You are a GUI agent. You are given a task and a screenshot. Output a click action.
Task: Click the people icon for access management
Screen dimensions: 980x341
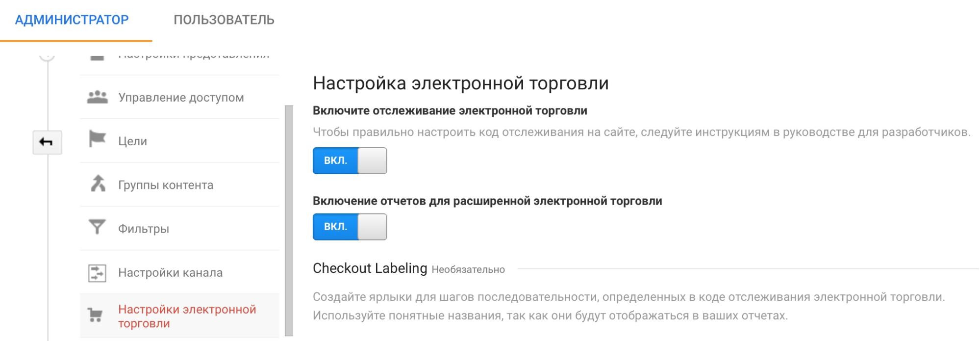(x=97, y=97)
